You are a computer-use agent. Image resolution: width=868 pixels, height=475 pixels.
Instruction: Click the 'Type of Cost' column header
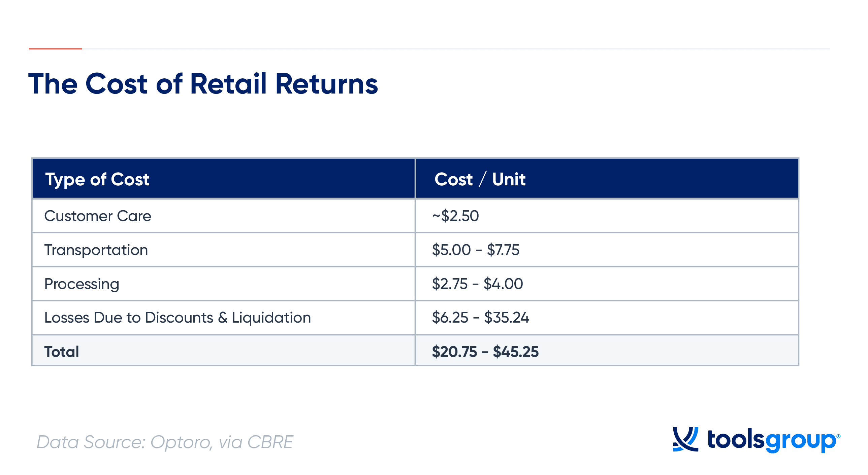point(97,179)
